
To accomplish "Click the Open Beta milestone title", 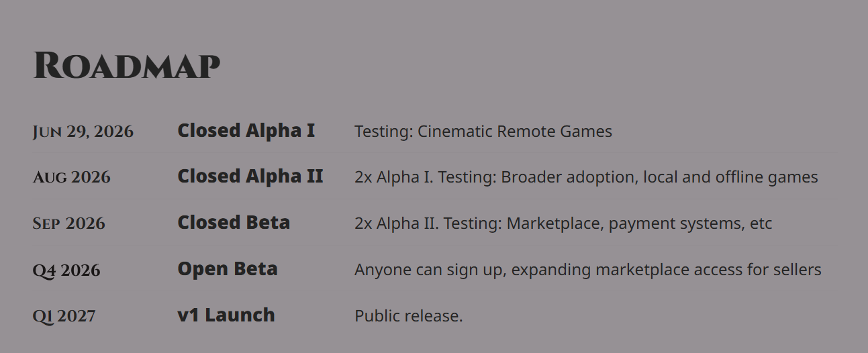I will coord(228,269).
